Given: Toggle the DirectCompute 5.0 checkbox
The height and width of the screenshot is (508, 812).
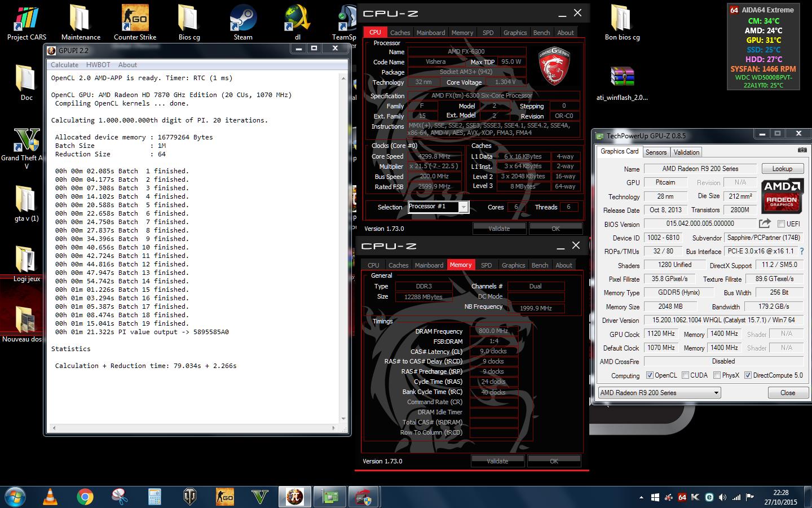Looking at the screenshot, I should (748, 375).
